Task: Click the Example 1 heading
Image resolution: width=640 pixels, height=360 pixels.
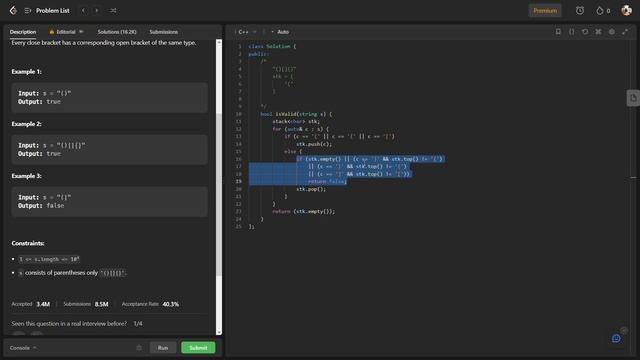Action: point(27,72)
